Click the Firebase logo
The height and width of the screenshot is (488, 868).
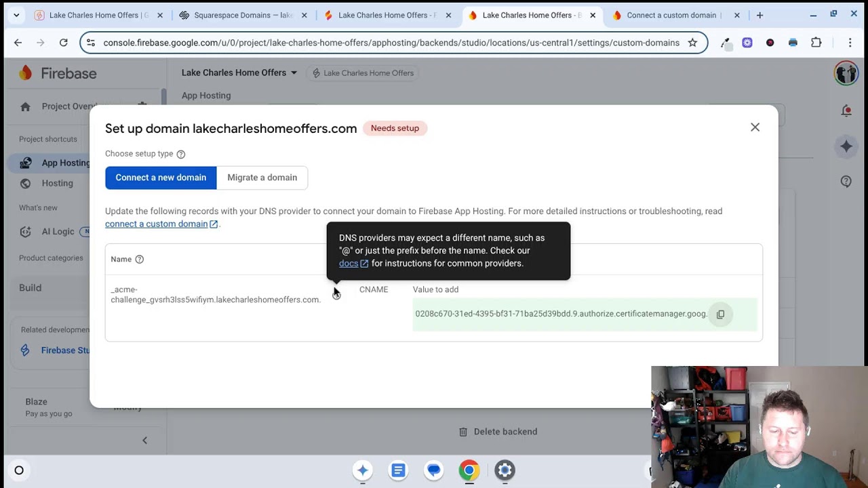click(x=58, y=73)
